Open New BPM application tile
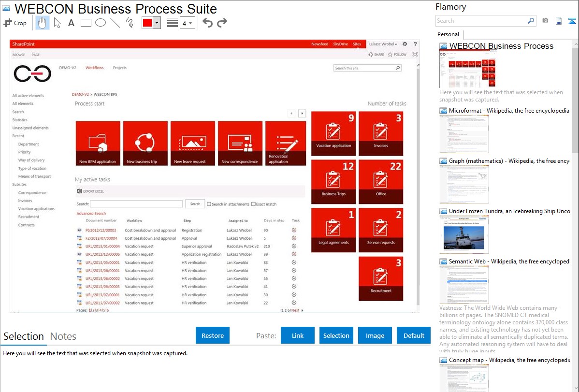 (x=98, y=144)
